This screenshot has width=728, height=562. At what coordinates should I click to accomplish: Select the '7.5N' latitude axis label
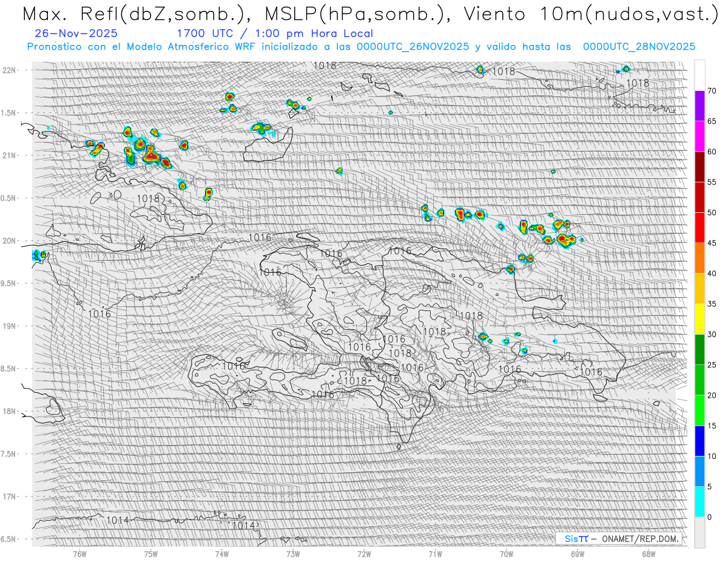9,454
